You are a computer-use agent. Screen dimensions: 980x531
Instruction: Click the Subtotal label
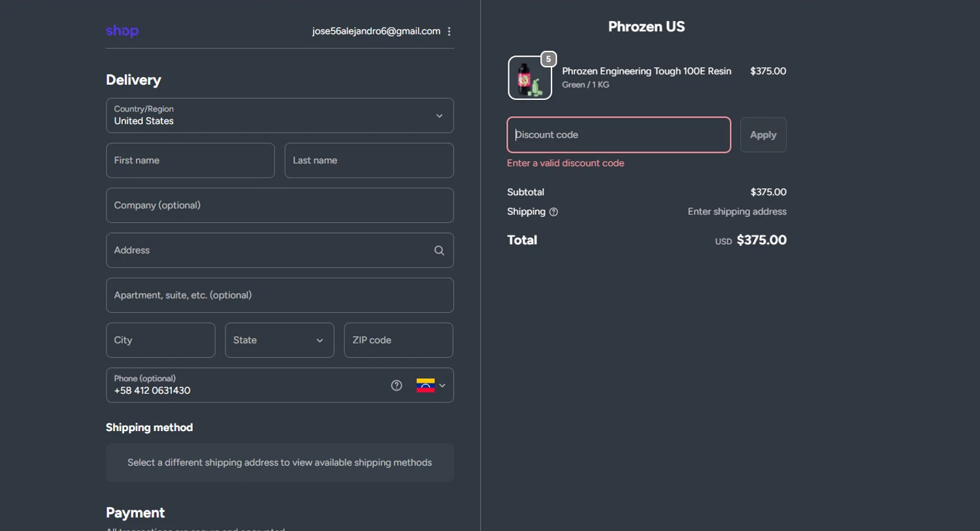point(525,192)
